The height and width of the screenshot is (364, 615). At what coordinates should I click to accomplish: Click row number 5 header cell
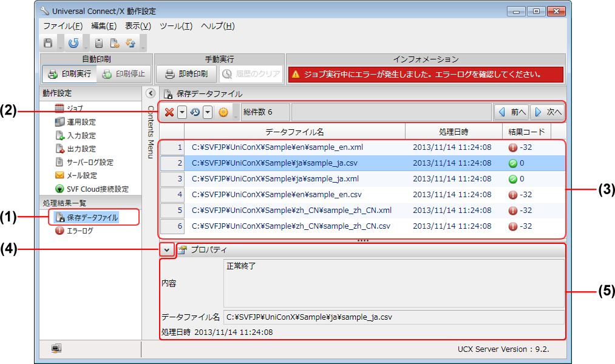pos(172,211)
